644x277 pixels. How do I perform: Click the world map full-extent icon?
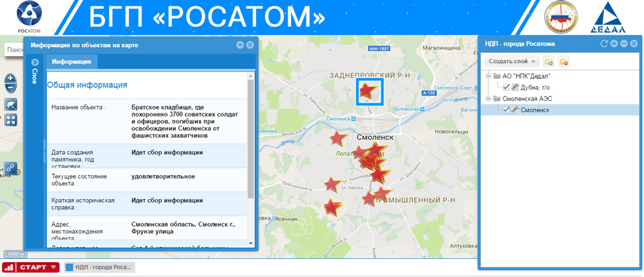(x=11, y=104)
